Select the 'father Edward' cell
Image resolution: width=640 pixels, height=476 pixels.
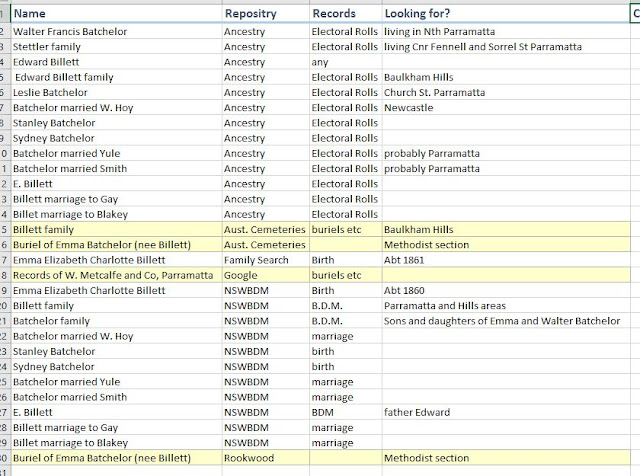tap(506, 412)
